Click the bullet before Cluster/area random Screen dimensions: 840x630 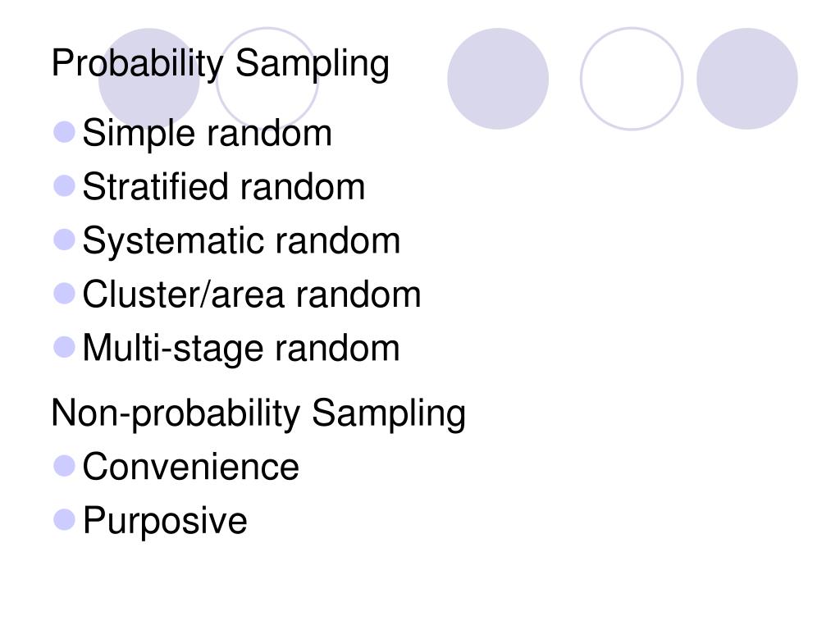[64, 294]
